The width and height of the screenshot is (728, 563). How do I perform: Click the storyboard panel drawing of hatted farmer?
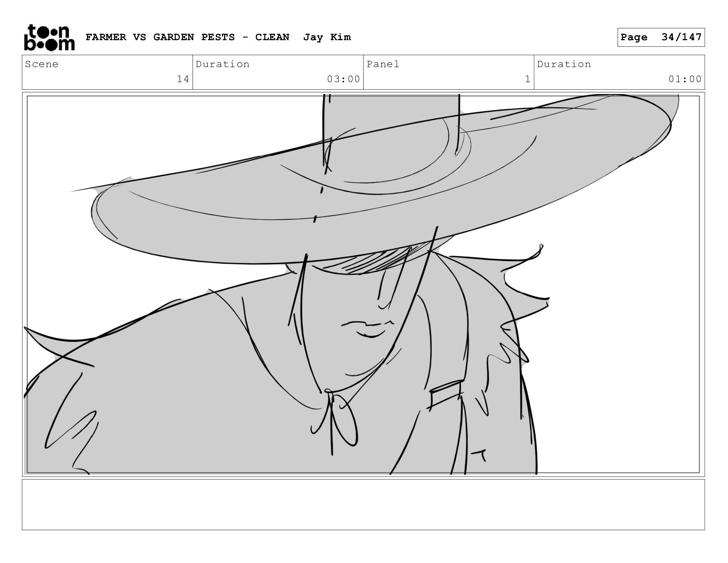pos(364,284)
